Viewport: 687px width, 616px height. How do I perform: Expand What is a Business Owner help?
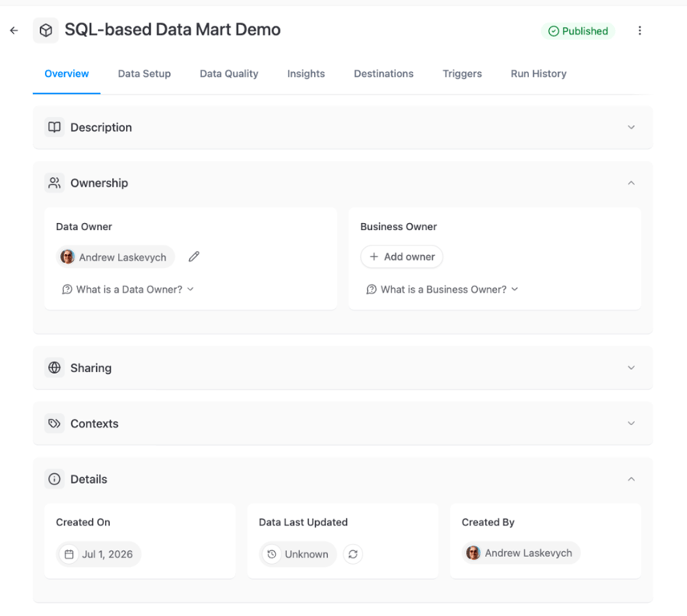(442, 290)
